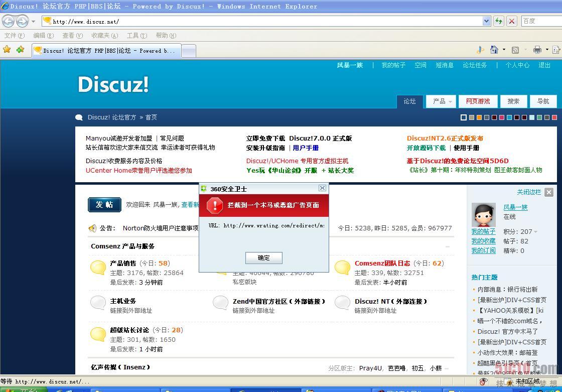The height and width of the screenshot is (392, 562).
Task: Click the 产品销售 forum bubble icon
Action: pyautogui.click(x=98, y=267)
